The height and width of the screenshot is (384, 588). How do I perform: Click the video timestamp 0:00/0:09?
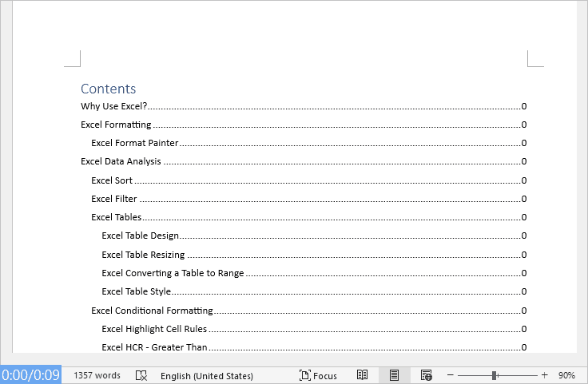30,374
